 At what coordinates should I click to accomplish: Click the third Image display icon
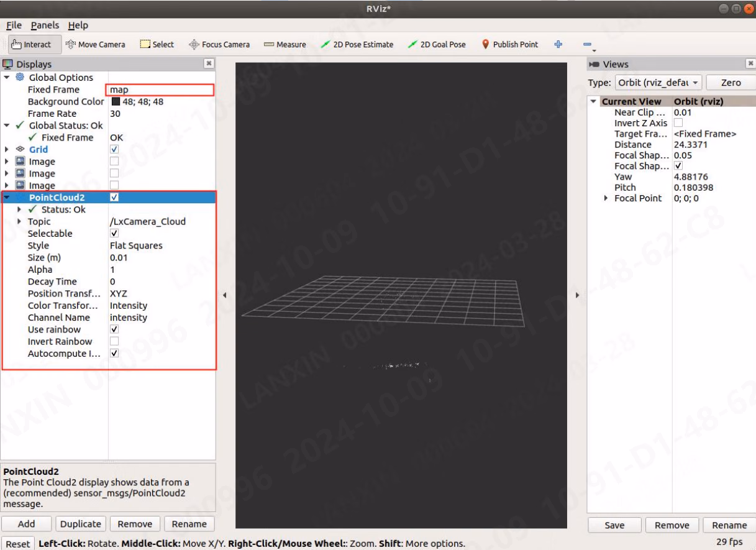point(20,185)
